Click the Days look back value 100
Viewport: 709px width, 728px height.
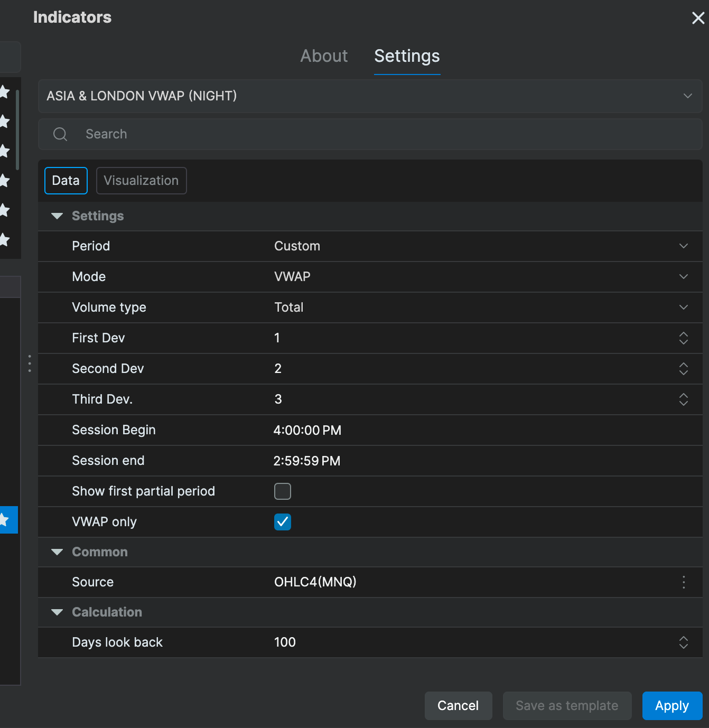click(x=285, y=642)
